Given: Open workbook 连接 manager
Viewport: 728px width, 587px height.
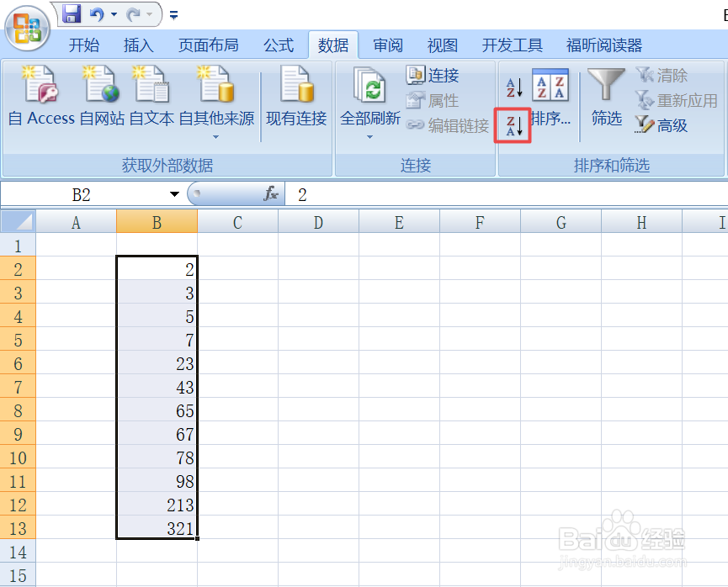Looking at the screenshot, I should [433, 75].
